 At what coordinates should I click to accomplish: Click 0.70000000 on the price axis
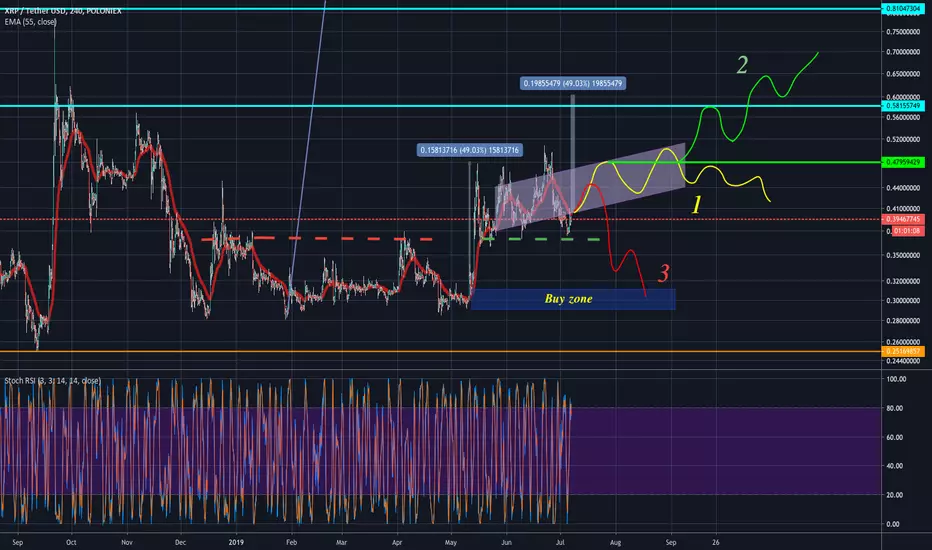click(x=903, y=52)
